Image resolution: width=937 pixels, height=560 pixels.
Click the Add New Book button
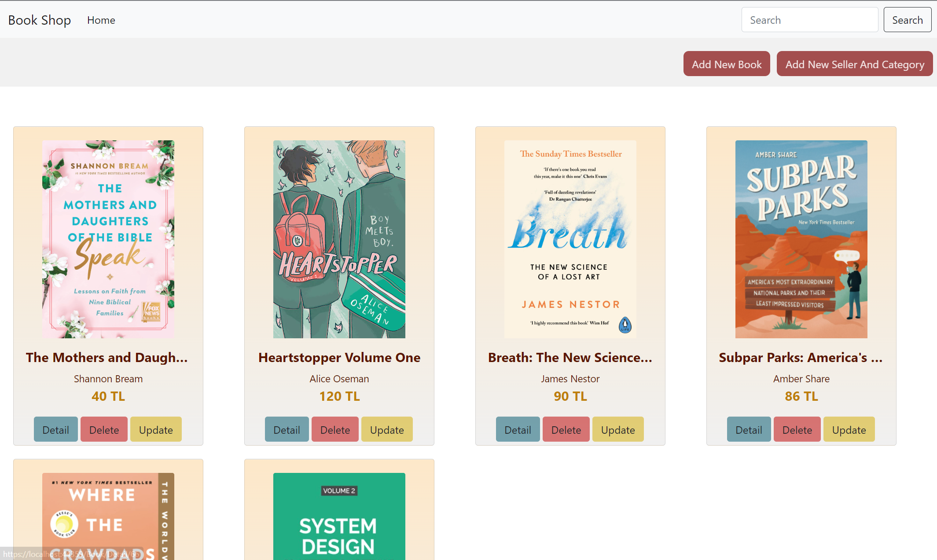pyautogui.click(x=726, y=64)
